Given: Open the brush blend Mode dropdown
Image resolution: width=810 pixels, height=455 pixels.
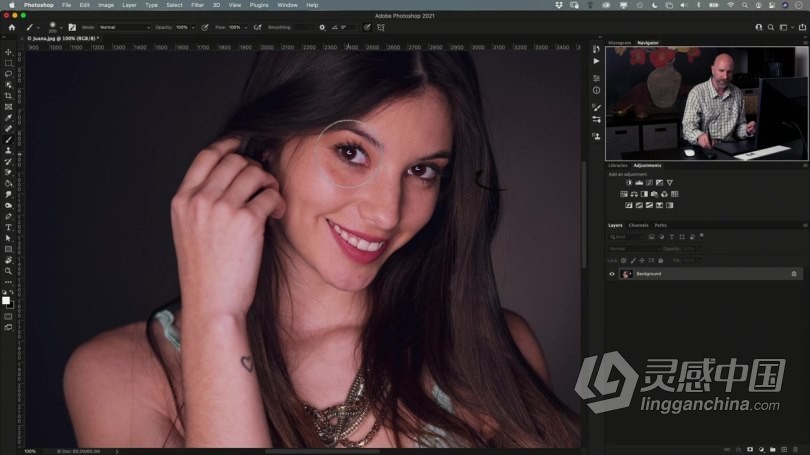Looking at the screenshot, I should [x=124, y=27].
